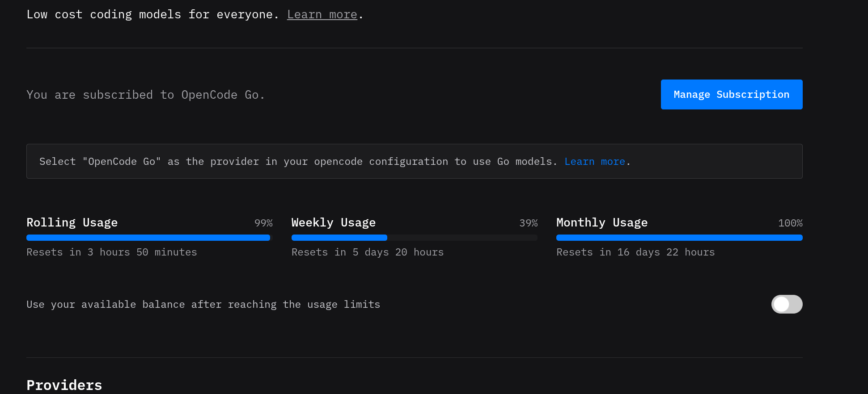Click the Manage Subscription button

click(x=732, y=94)
